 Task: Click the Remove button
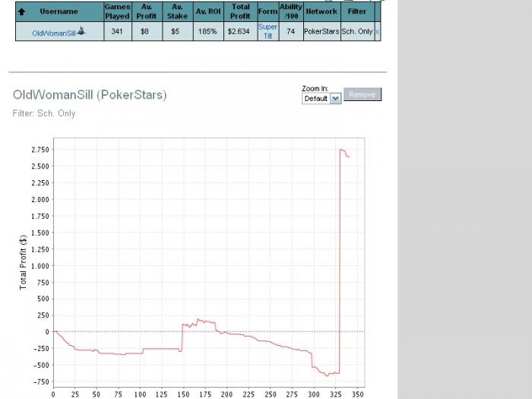[363, 94]
